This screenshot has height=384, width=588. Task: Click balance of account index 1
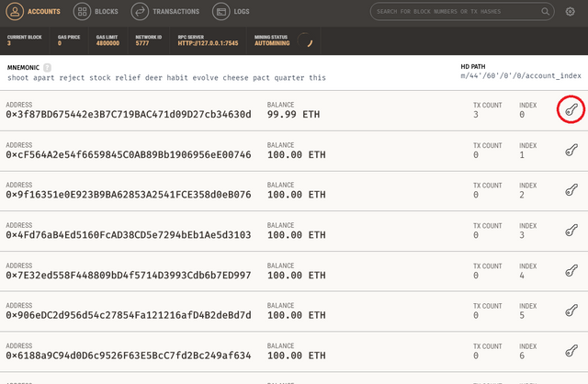click(296, 154)
